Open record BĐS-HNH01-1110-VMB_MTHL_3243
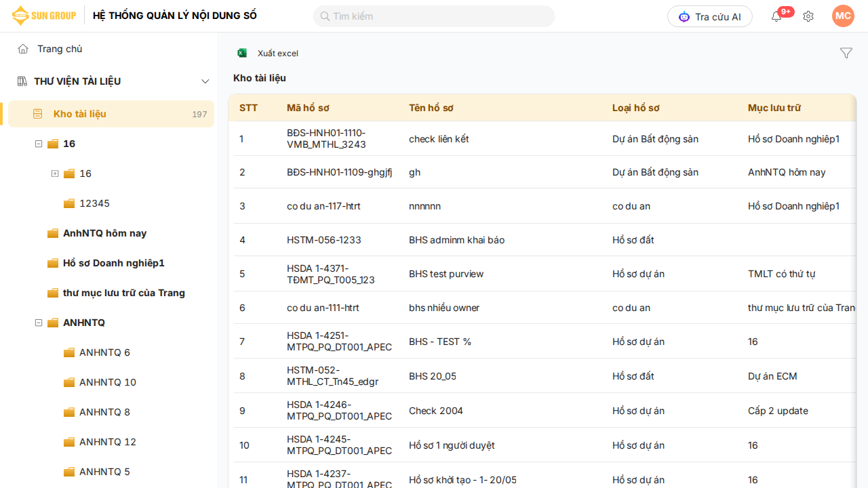This screenshot has width=868, height=488. click(x=326, y=138)
